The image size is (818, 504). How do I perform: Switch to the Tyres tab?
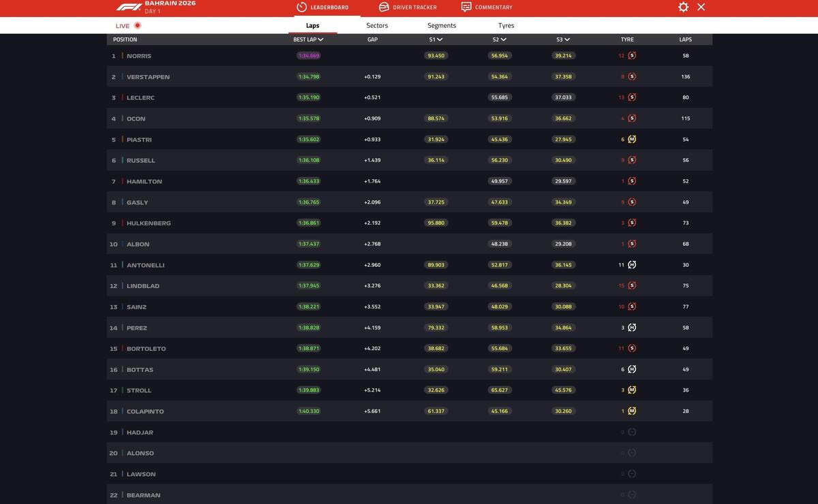pyautogui.click(x=506, y=26)
